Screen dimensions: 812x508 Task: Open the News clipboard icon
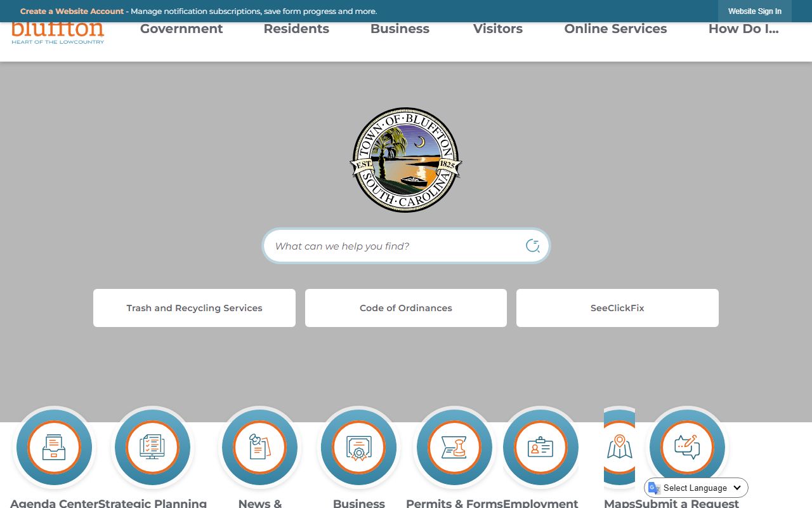pyautogui.click(x=259, y=448)
